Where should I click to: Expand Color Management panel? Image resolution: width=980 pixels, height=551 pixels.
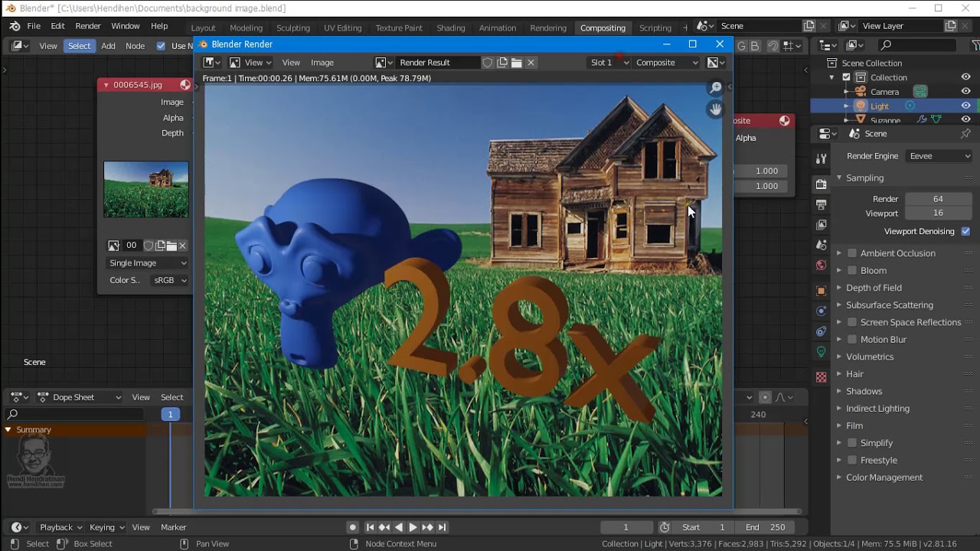point(884,478)
